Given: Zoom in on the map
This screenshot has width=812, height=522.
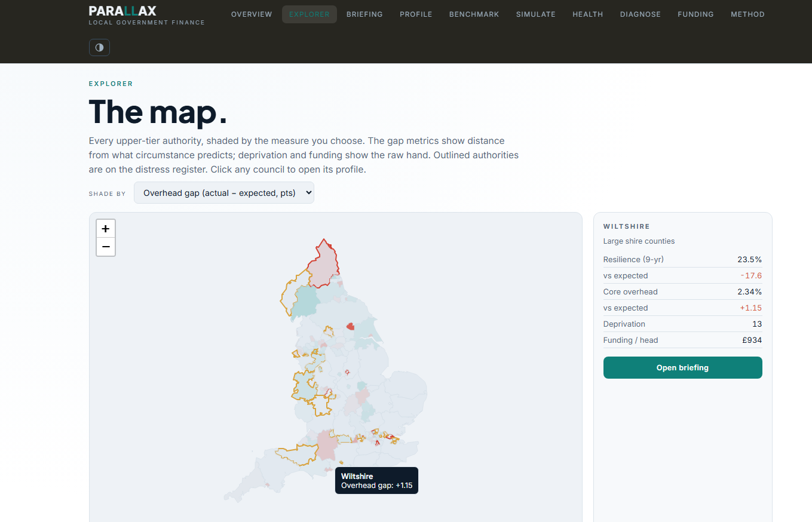Looking at the screenshot, I should pyautogui.click(x=106, y=229).
